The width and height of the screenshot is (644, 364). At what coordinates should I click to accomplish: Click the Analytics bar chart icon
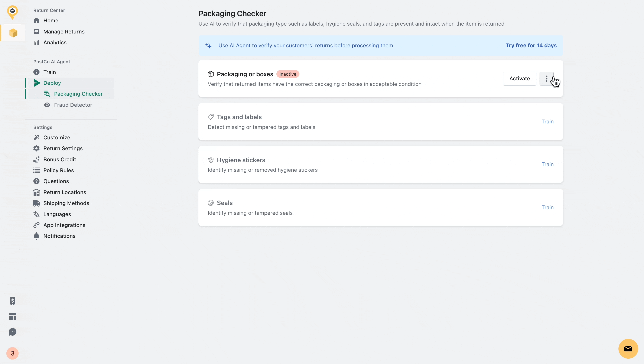coord(36,42)
